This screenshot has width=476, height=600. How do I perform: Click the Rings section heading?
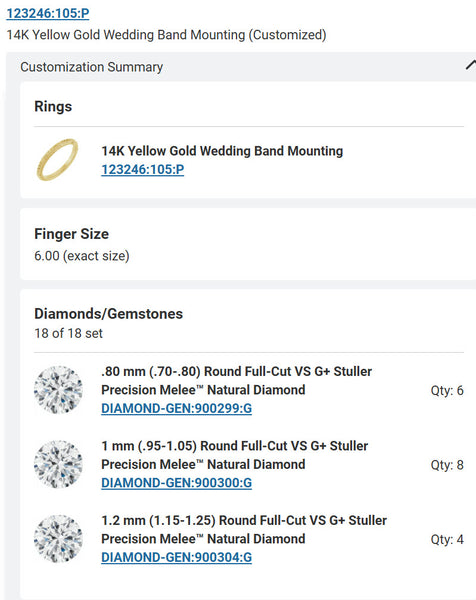click(x=53, y=106)
